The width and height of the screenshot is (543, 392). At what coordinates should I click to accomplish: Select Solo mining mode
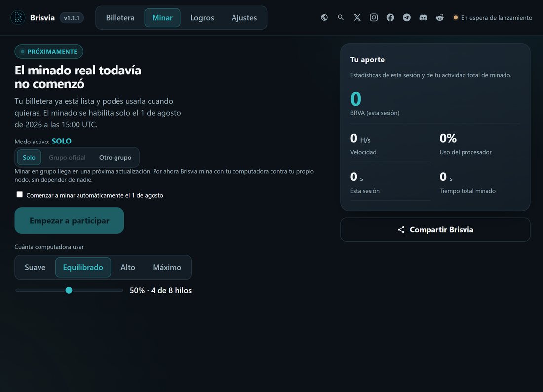pyautogui.click(x=29, y=157)
